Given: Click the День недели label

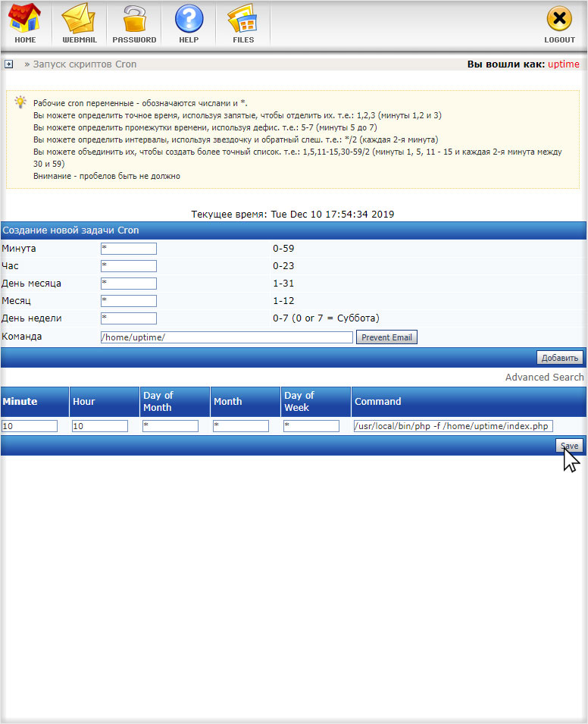Looking at the screenshot, I should click(x=31, y=318).
